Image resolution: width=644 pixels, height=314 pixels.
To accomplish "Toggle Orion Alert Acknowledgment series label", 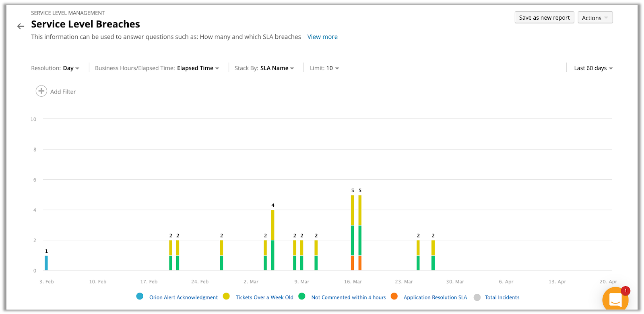I will coord(184,297).
